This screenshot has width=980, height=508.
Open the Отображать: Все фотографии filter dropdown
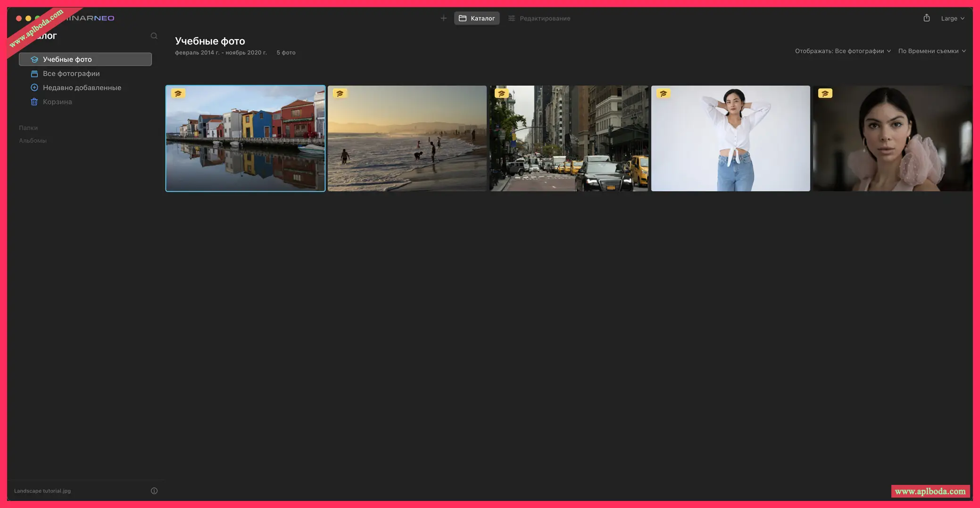(x=842, y=50)
